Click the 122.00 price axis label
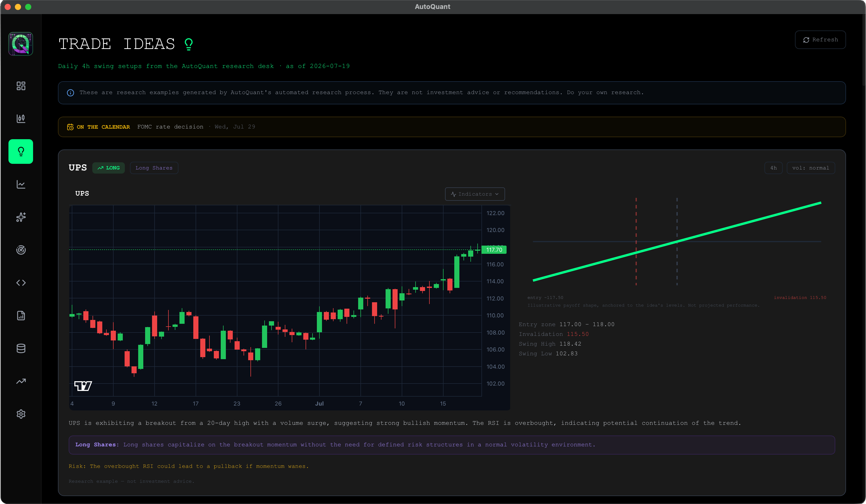Screen dimensions: 866x504 point(496,213)
